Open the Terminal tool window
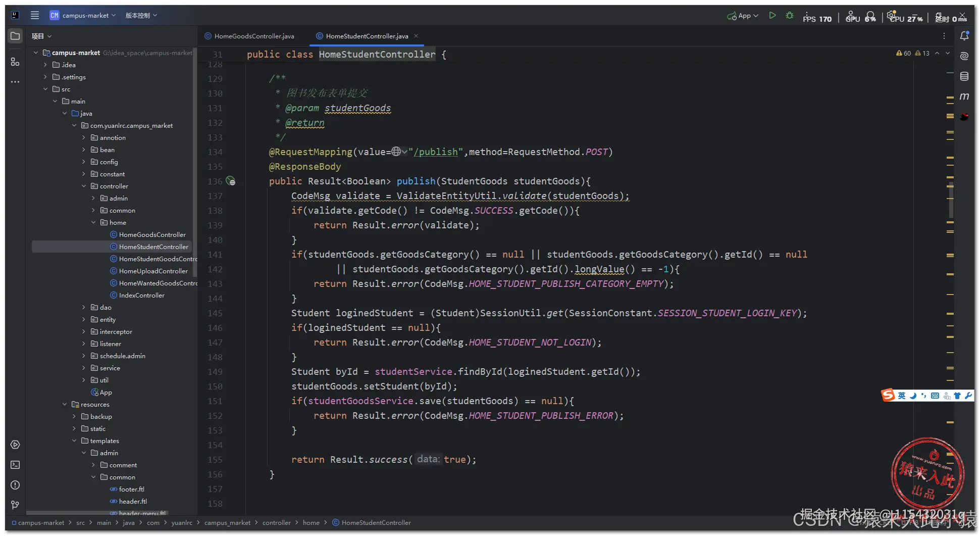The image size is (980, 536). [x=15, y=465]
